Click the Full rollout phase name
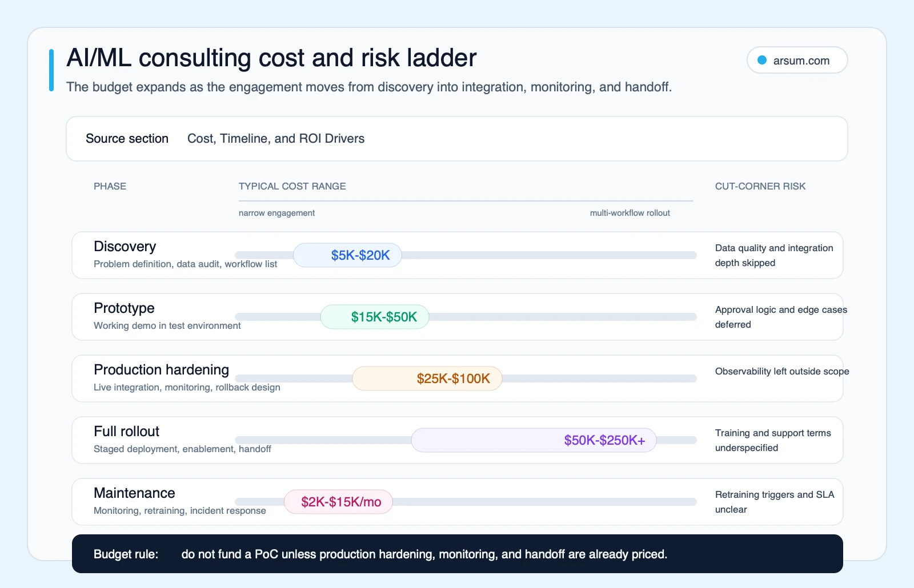This screenshot has width=914, height=588. pos(126,431)
